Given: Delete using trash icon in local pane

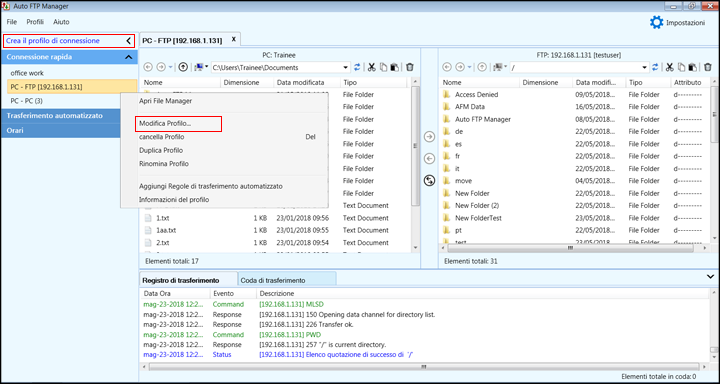Looking at the screenshot, I should (x=410, y=68).
